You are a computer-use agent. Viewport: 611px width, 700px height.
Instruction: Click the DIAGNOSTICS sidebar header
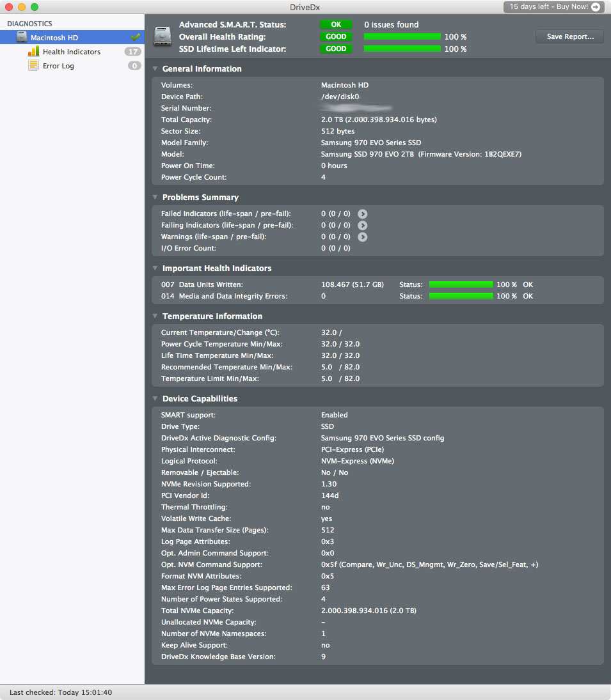pyautogui.click(x=29, y=24)
